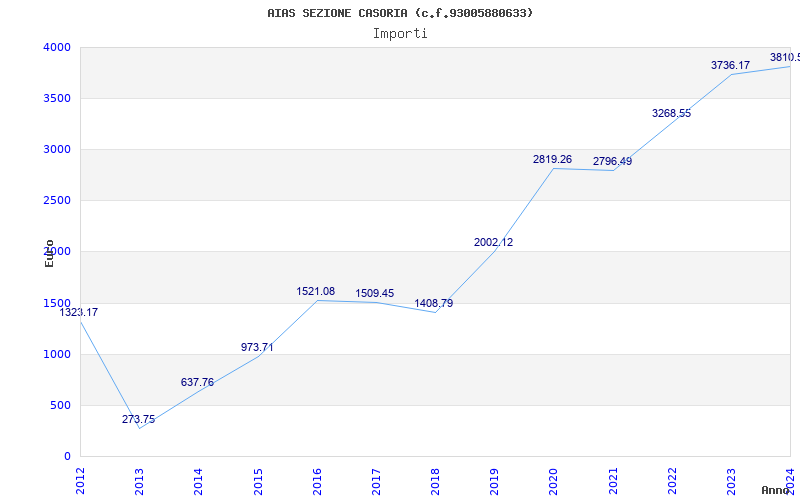Viewport: 800px width, 500px height.
Task: Select data label 1521.08
Action: [316, 291]
